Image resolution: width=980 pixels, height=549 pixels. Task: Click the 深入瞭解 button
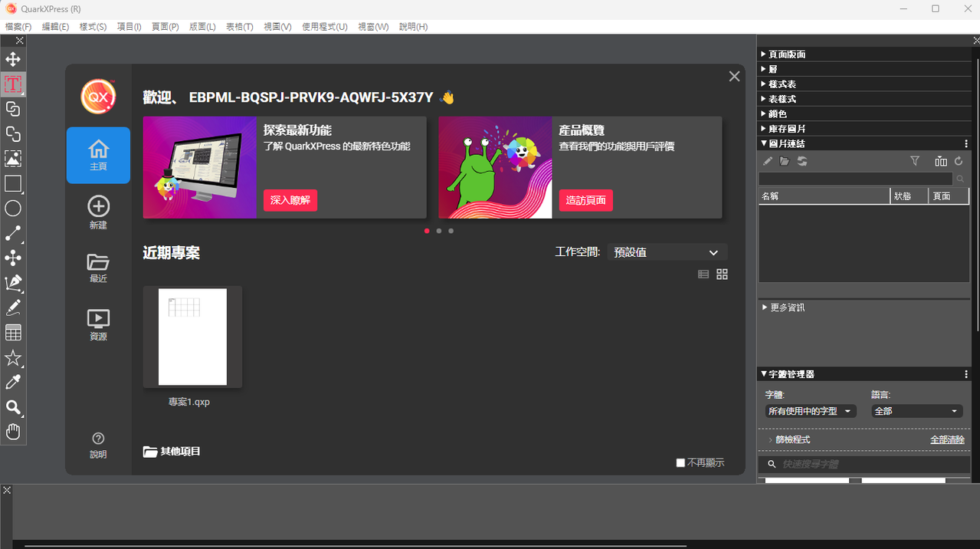tap(290, 200)
